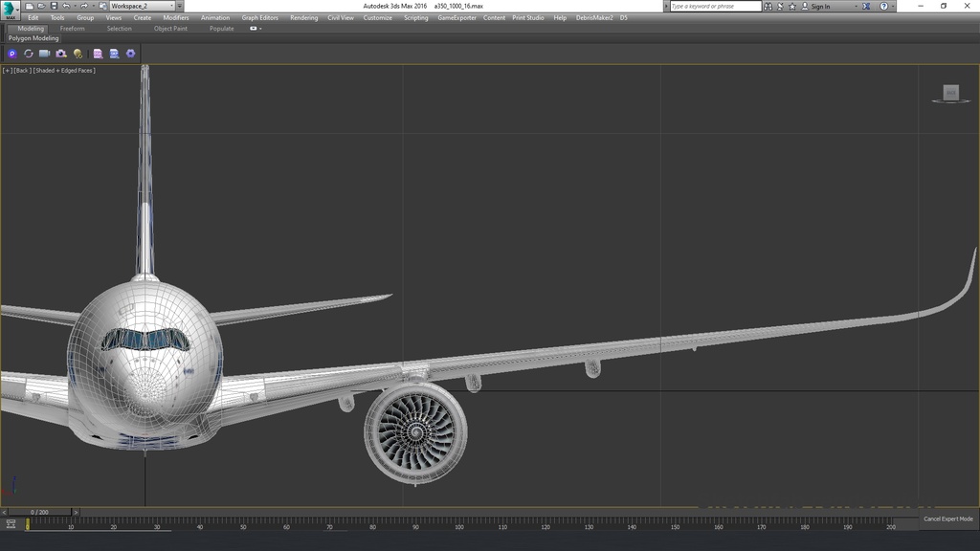Click the Save File icon in quick access toolbar
980x551 pixels.
tap(53, 6)
